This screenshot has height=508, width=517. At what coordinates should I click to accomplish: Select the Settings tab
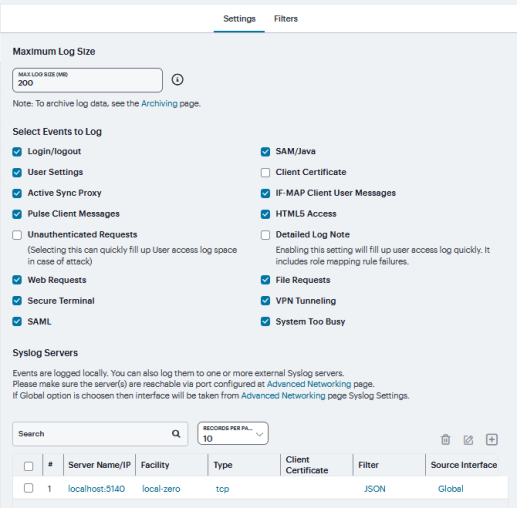(x=239, y=19)
